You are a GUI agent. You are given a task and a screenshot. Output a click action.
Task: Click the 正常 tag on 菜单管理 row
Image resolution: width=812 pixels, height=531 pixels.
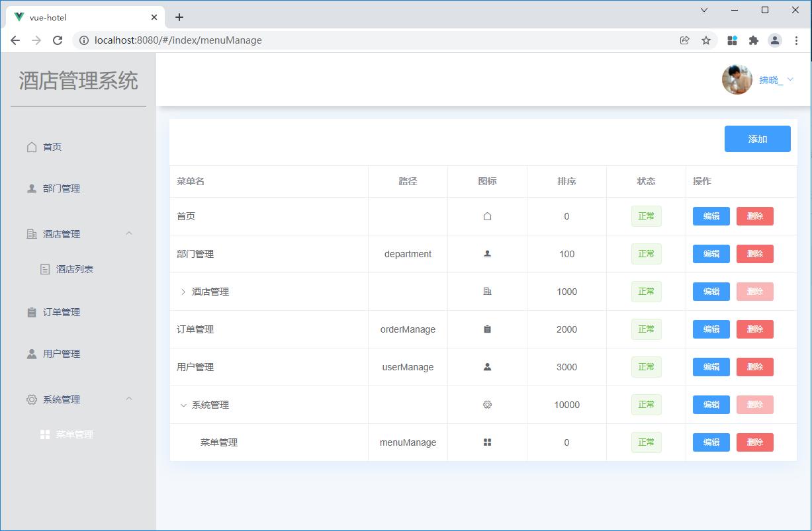(645, 442)
